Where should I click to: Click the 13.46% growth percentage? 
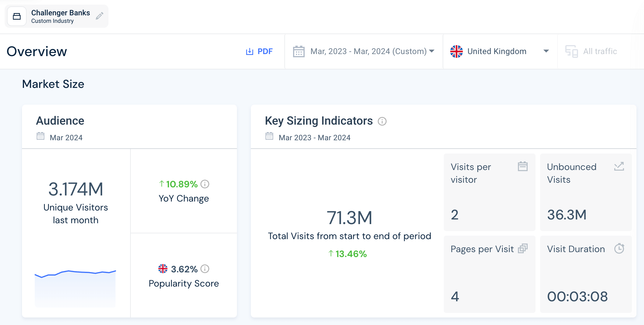(x=347, y=254)
